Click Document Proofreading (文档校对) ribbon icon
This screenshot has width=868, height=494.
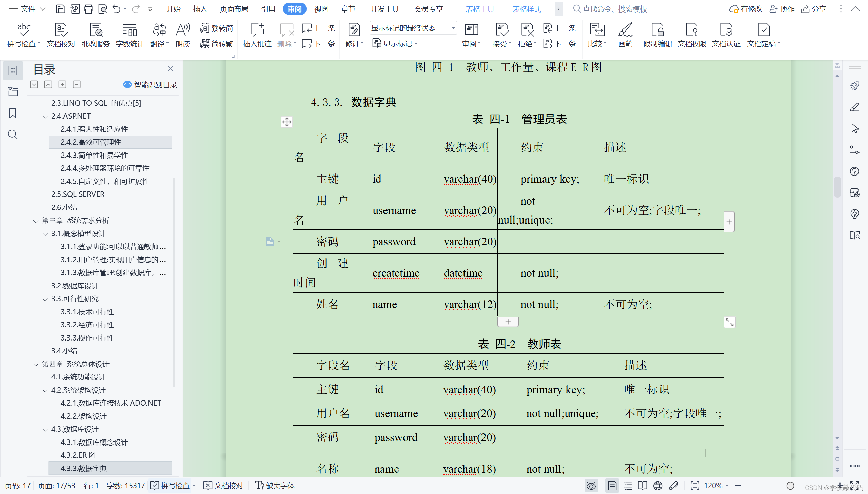pos(61,30)
